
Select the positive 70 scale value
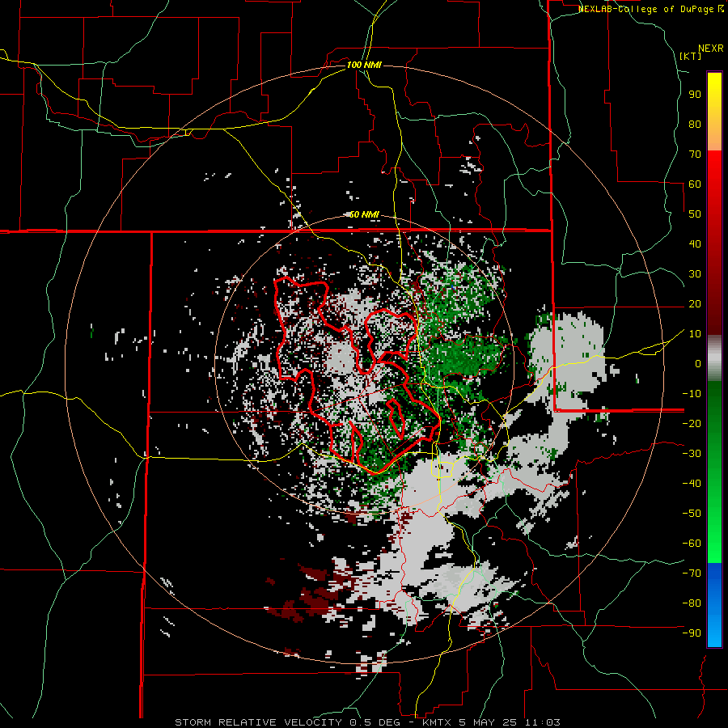(x=695, y=154)
